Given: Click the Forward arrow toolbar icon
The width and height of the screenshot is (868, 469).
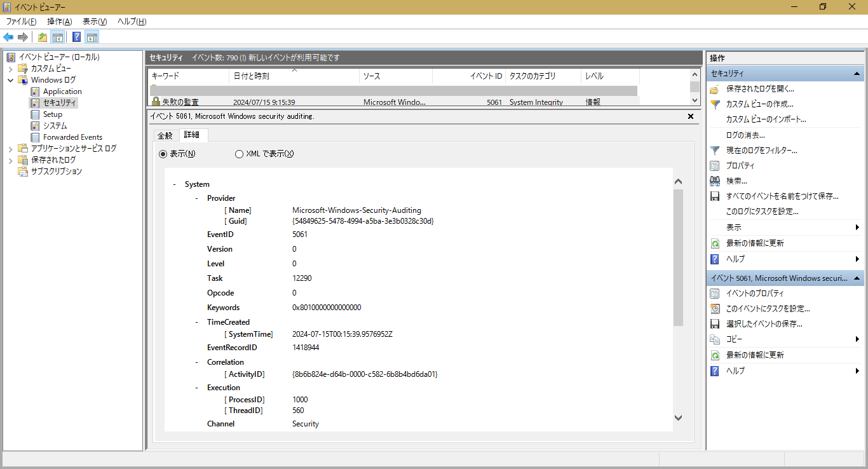Looking at the screenshot, I should click(x=23, y=37).
